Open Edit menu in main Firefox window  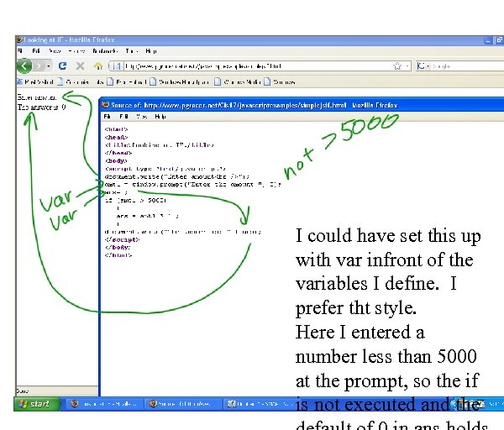pos(36,51)
